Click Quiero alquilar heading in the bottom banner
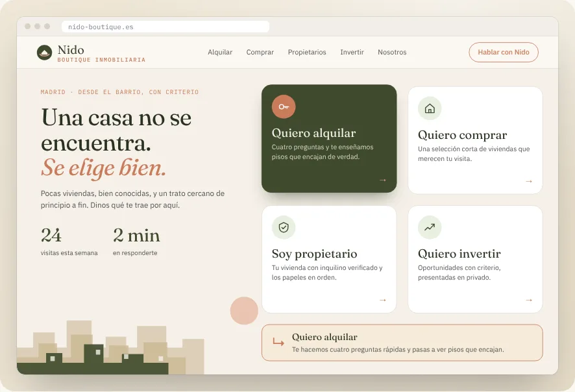Screen dimensions: 575x392 (x=324, y=337)
